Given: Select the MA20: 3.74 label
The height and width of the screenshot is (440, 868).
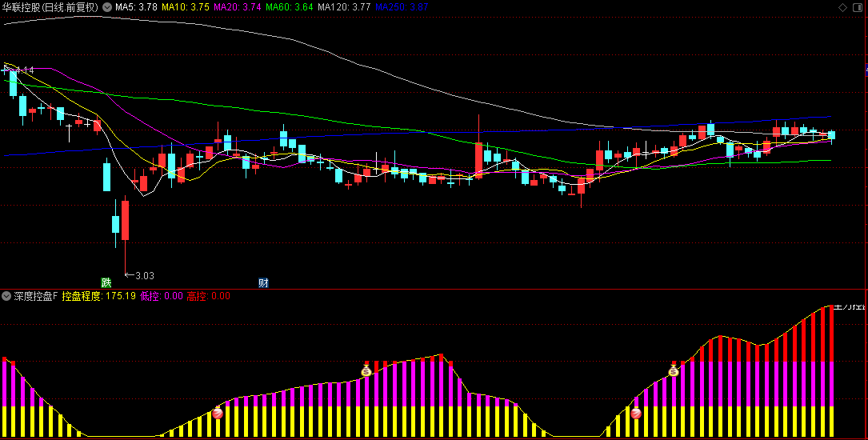Looking at the screenshot, I should pos(238,7).
